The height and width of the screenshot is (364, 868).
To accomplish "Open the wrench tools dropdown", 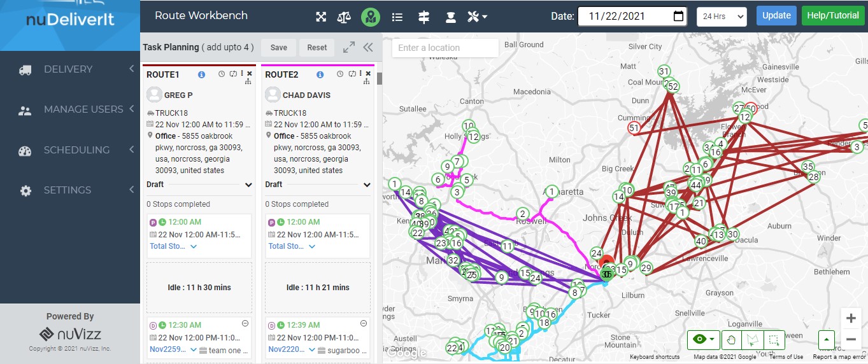I will (x=477, y=17).
